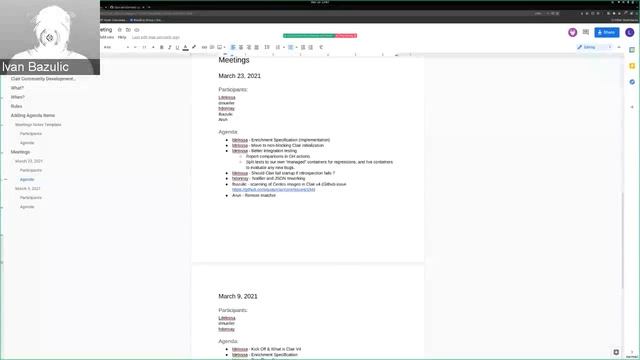
Task: Open the Help menu
Action: [x=122, y=37]
